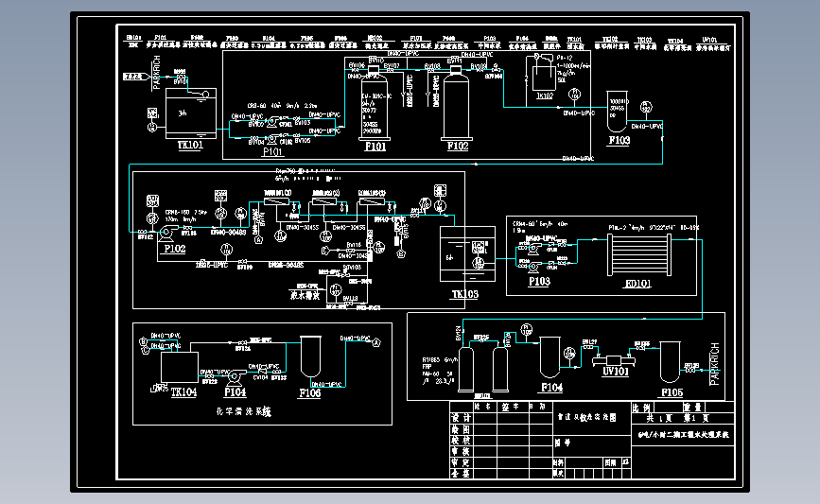
Task: Click the F106 filter vessel symbol
Action: [310, 356]
